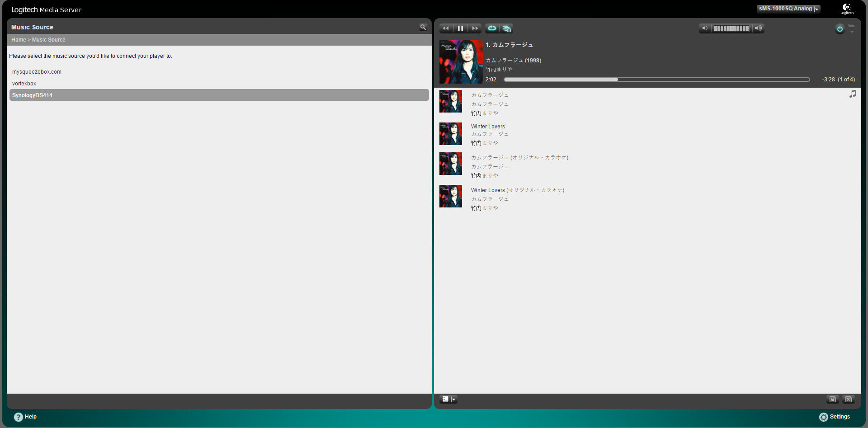This screenshot has width=868, height=428.
Task: Collapse the now playing panel
Action: (x=852, y=28)
